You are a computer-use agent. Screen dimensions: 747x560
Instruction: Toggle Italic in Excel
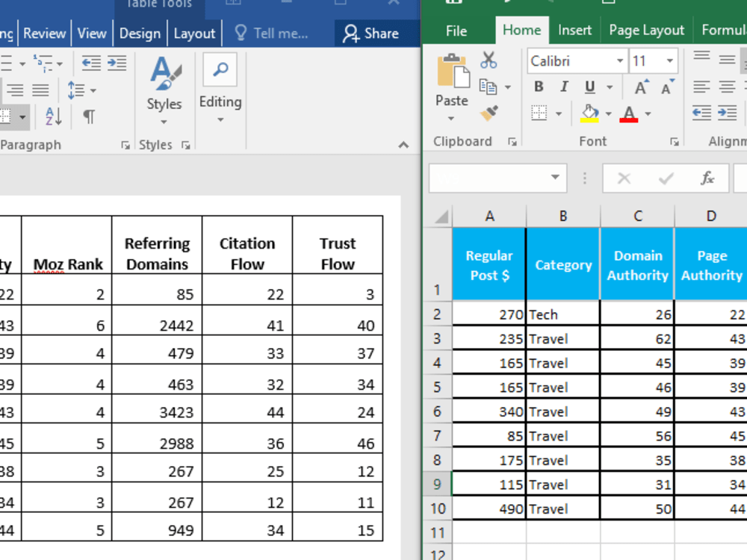(x=565, y=87)
